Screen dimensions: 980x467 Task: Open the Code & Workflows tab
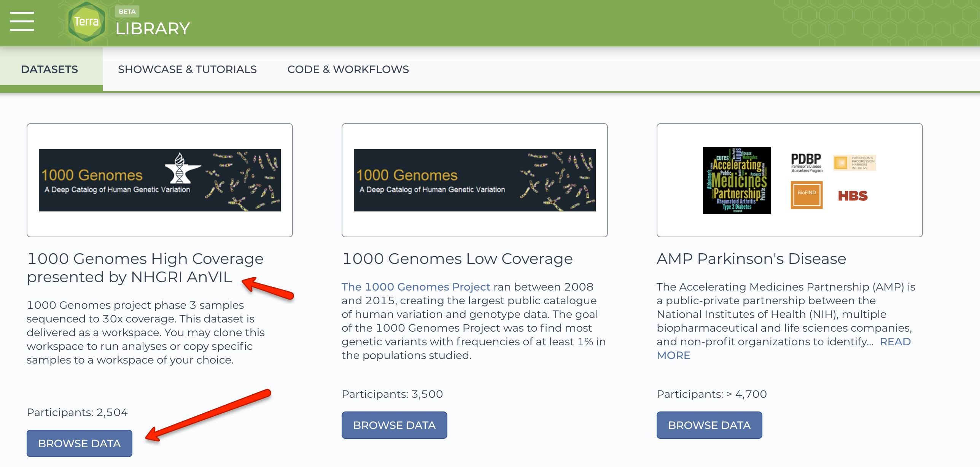pos(348,69)
